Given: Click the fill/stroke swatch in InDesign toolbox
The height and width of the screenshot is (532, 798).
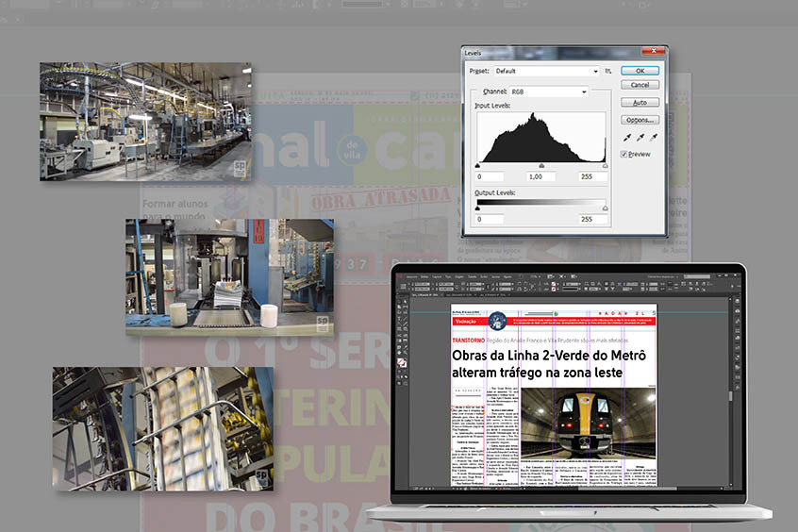Looking at the screenshot, I should pyautogui.click(x=402, y=362).
